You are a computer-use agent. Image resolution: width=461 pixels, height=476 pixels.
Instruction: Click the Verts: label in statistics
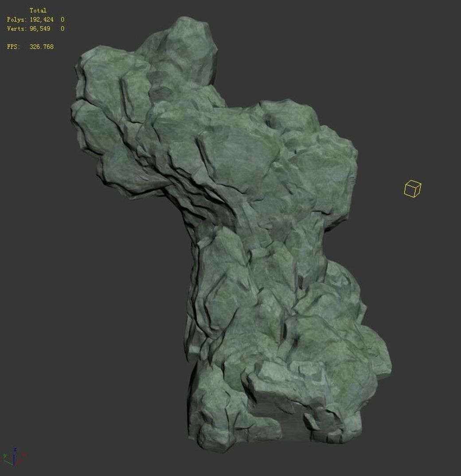point(17,28)
